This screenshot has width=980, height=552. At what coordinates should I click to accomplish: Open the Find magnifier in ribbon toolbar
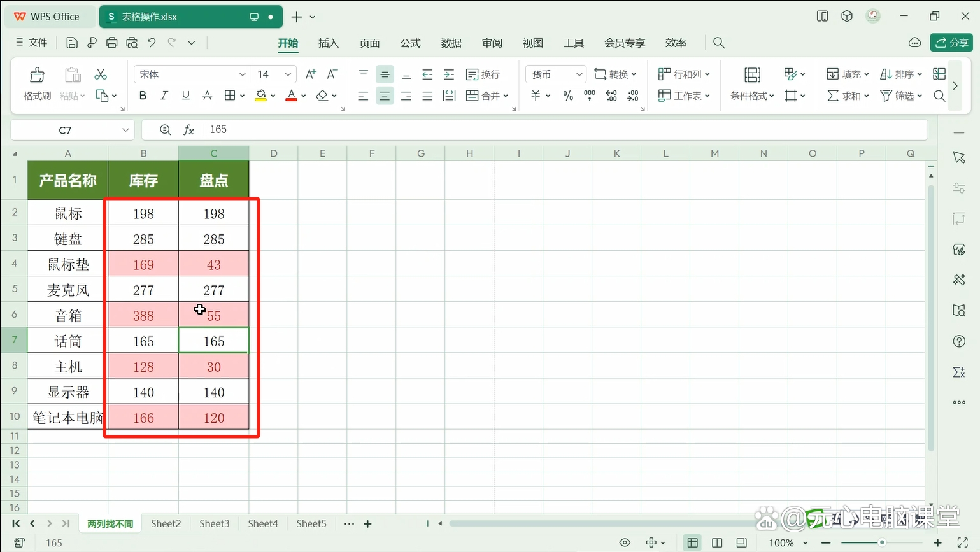(939, 96)
